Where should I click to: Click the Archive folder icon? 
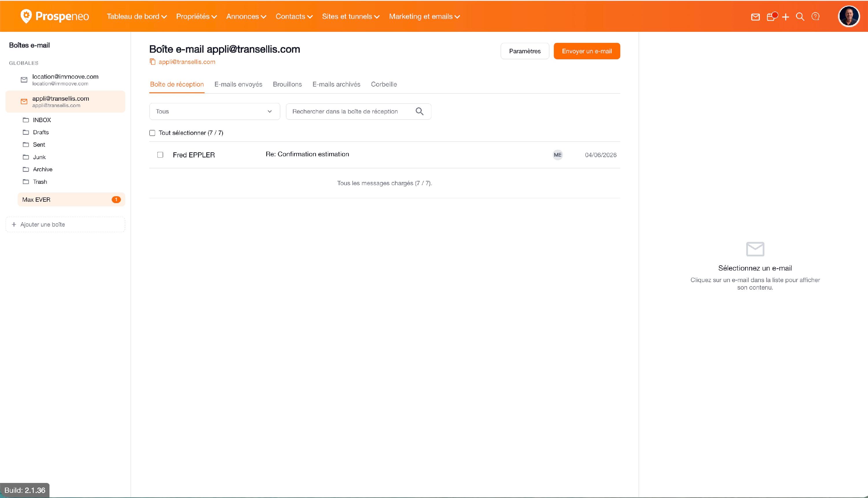click(26, 169)
